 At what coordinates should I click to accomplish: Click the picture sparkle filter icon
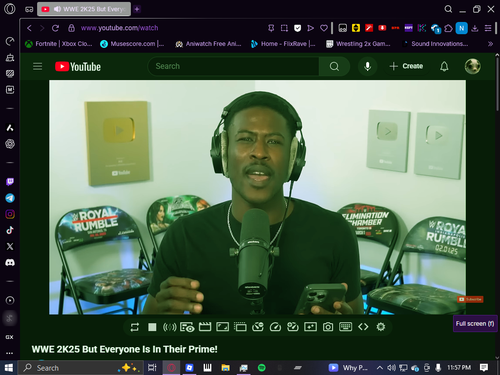tap(310, 327)
